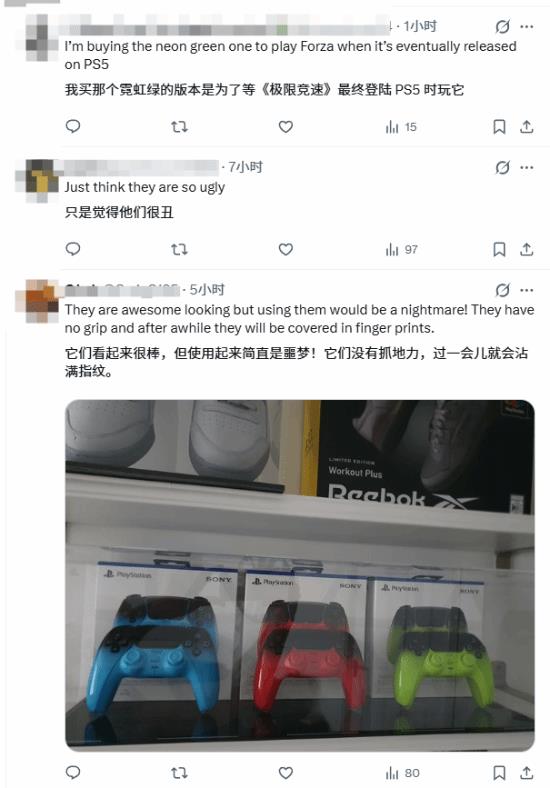Share the 'so ugly' tweet
Viewport: 550px width, 788px height.
[526, 249]
